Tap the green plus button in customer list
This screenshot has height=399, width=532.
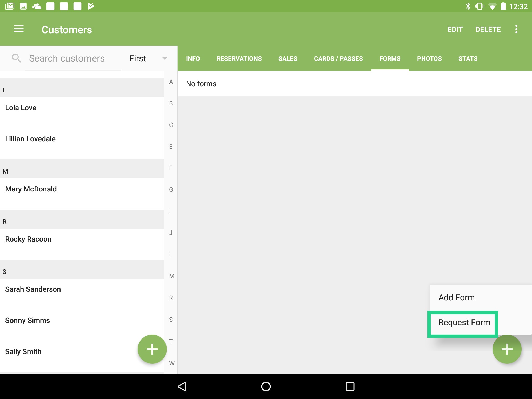pyautogui.click(x=152, y=349)
